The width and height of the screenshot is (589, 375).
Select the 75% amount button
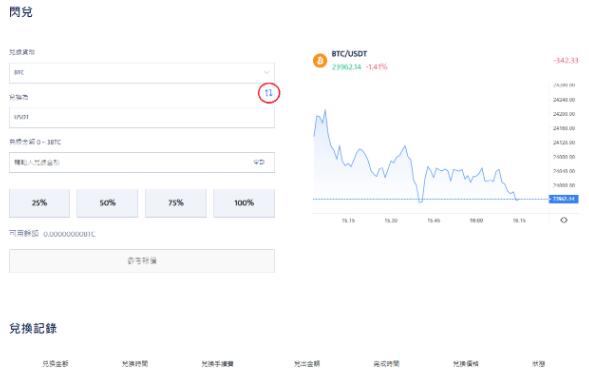[176, 203]
